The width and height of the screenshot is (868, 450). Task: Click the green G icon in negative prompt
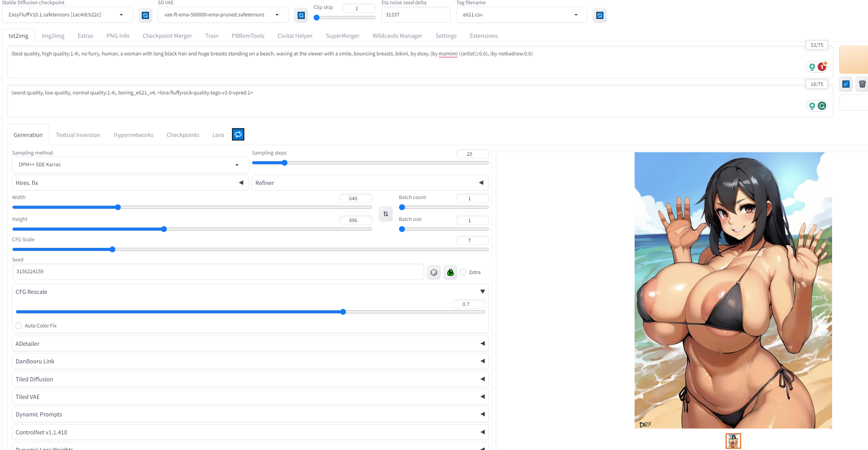tap(822, 106)
